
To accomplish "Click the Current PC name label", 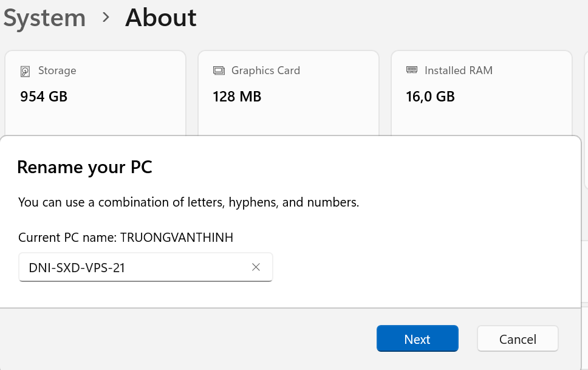I will pos(68,238).
